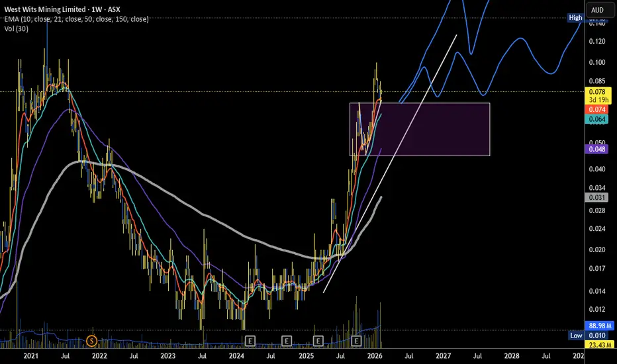Click the 2021 label on time axis

pos(30,356)
